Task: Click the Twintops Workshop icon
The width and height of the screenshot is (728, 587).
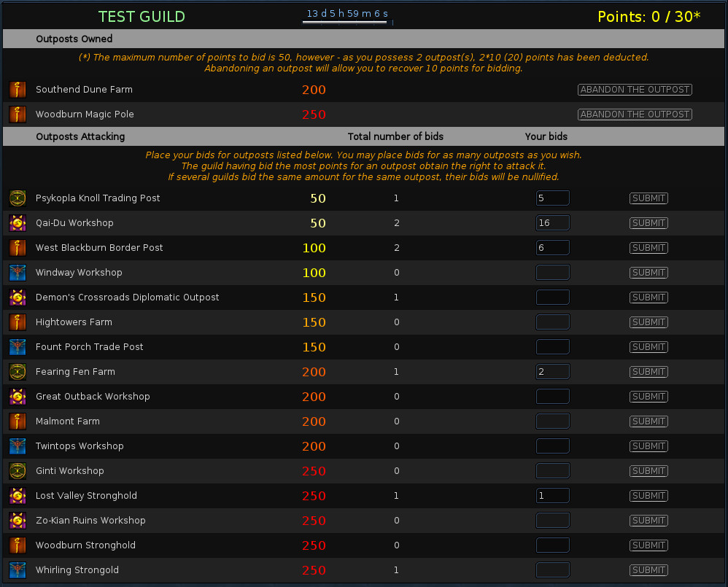Action: 18,446
